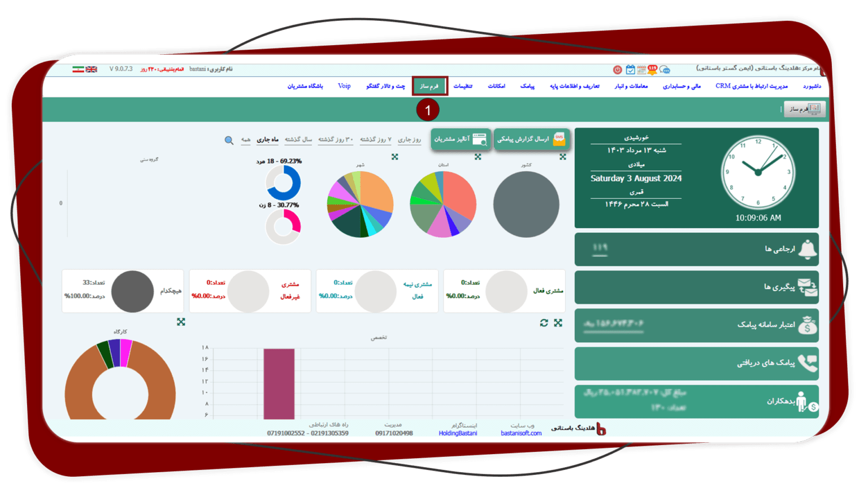The image size is (868, 488).
Task: Open the اعتبار سامانه پیامک card
Action: coord(696,325)
